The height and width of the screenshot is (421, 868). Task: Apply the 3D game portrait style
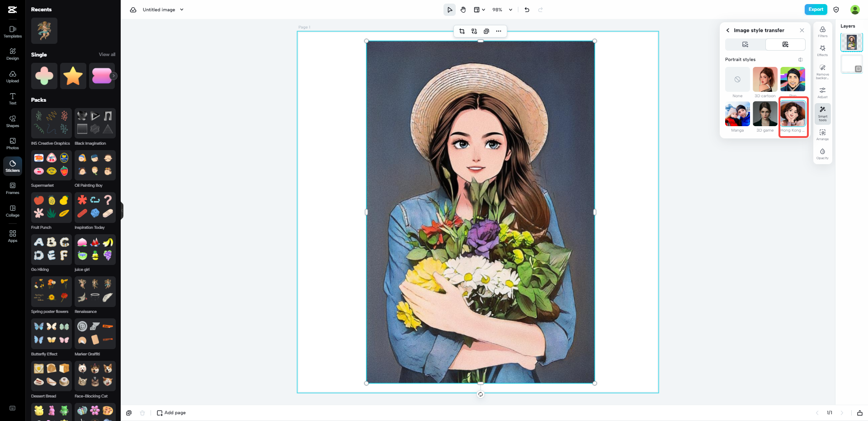coord(765,114)
